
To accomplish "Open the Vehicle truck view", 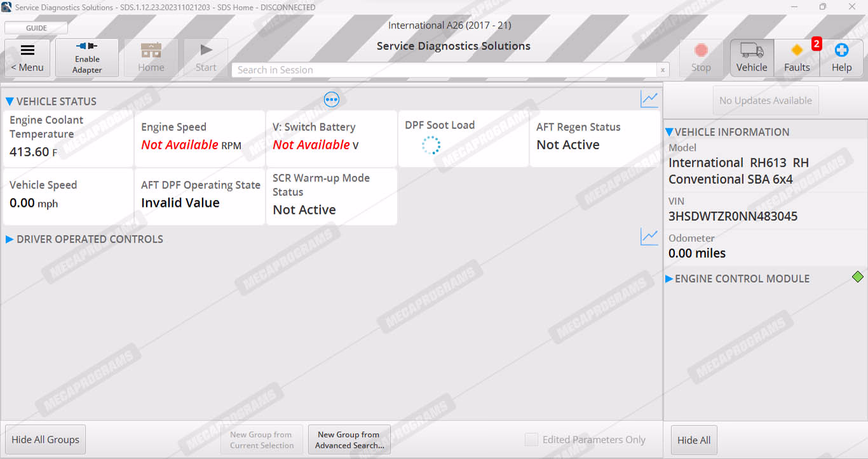I will coord(752,58).
